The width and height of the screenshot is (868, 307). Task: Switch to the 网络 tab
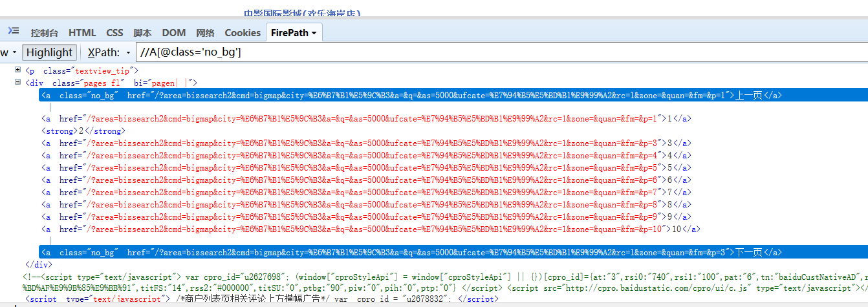click(205, 33)
